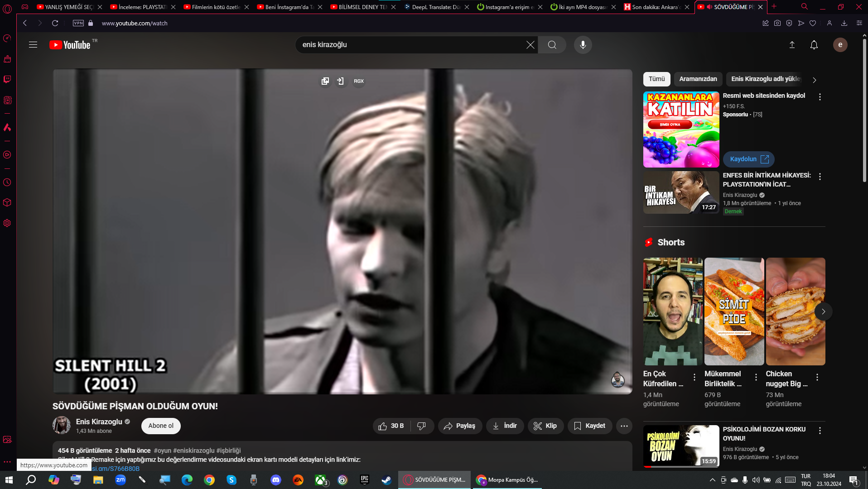Open Twitch panel in the sidebar
Image resolution: width=868 pixels, height=489 pixels.
pos(7,80)
